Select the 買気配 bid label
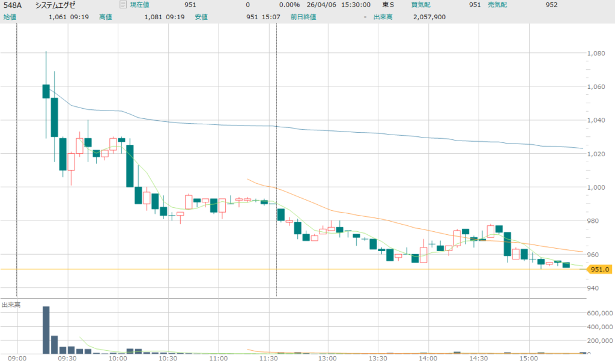The height and width of the screenshot is (364, 615). point(420,5)
